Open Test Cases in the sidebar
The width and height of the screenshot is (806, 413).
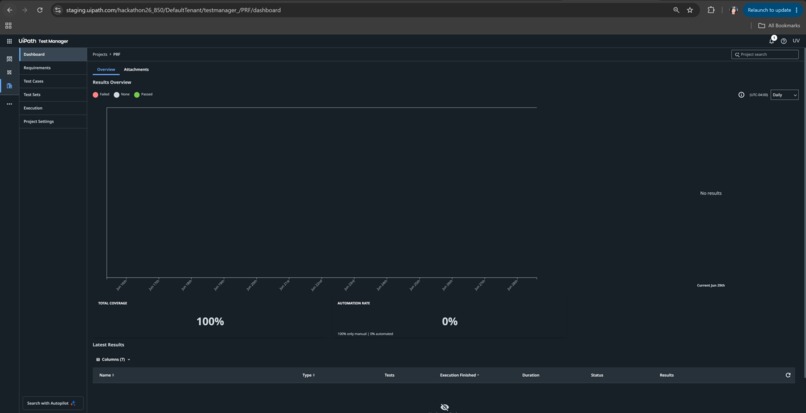coord(53,81)
